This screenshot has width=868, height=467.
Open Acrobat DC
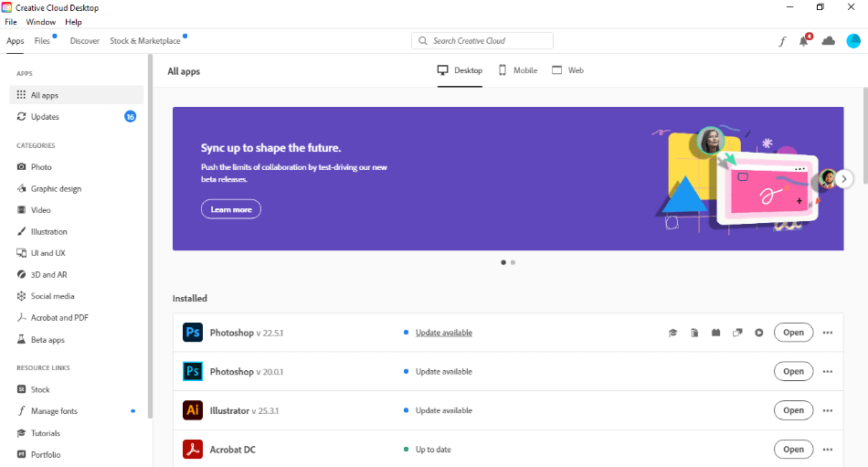pos(793,450)
